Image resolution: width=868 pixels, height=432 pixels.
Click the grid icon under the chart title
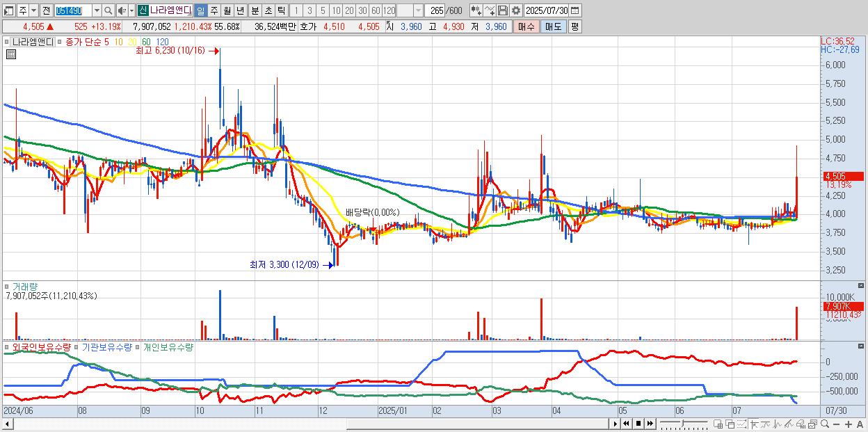pos(10,54)
